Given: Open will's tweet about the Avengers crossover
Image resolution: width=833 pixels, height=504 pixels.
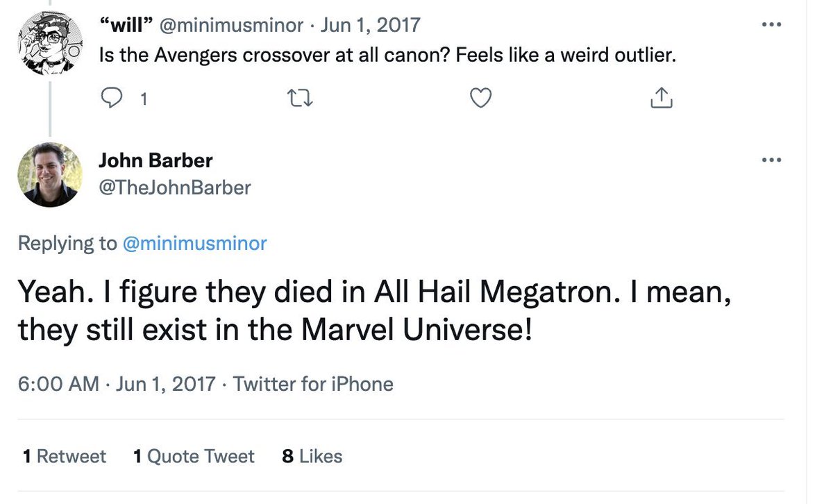Looking at the screenshot, I should click(x=387, y=55).
